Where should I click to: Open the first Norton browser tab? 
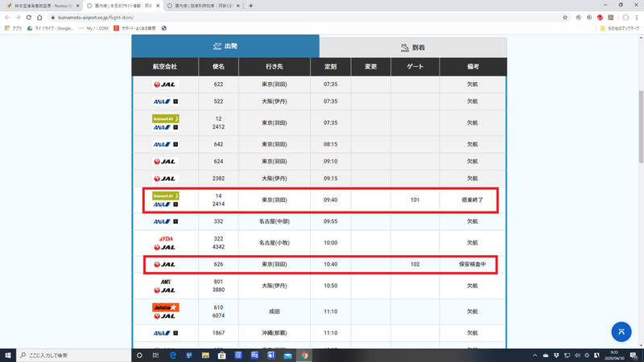(43, 6)
